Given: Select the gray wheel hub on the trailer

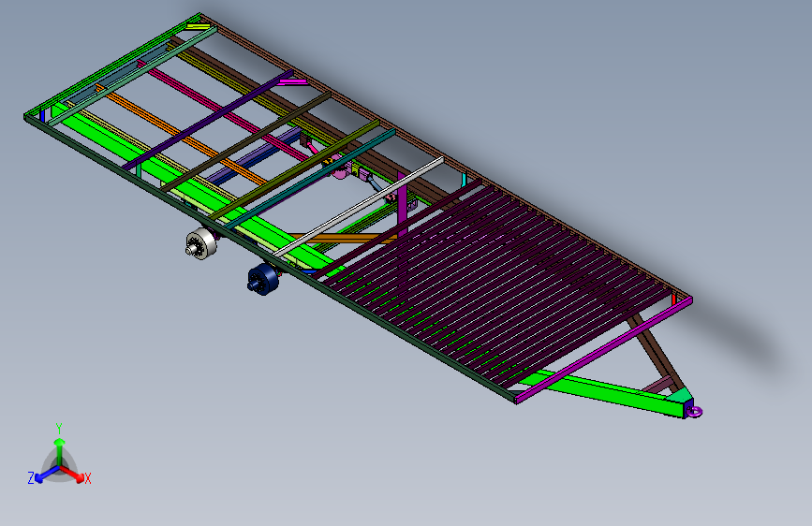Looking at the screenshot, I should pyautogui.click(x=201, y=242).
